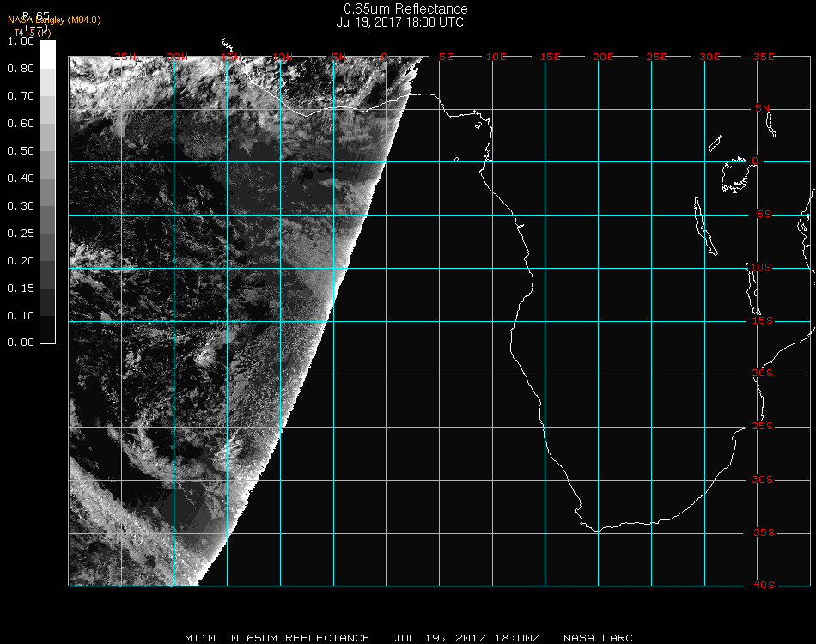The image size is (816, 644).
Task: Click the long Lake Tanganyika outline
Action: [x=704, y=227]
